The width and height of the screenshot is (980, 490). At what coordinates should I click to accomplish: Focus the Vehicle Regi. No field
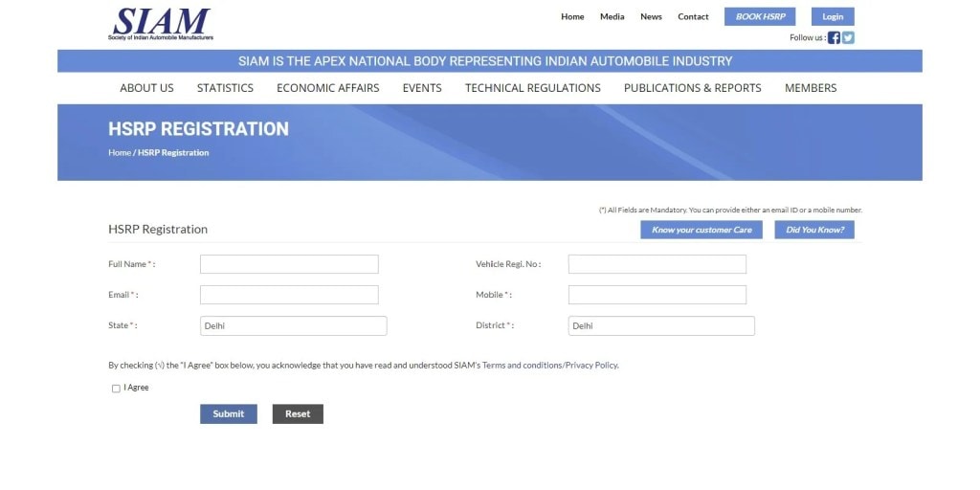click(x=657, y=264)
